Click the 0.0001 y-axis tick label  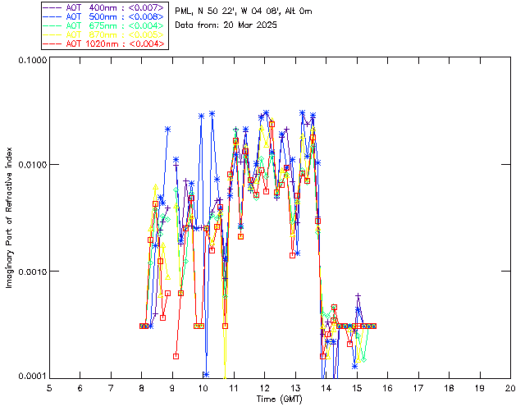pyautogui.click(x=33, y=377)
